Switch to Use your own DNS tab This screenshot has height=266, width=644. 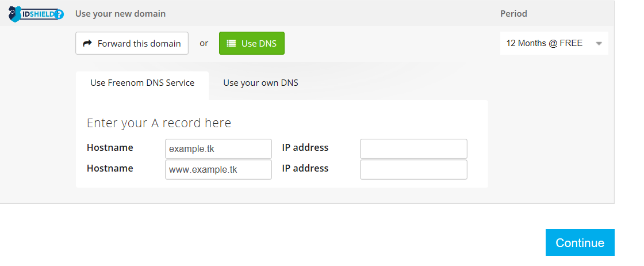[x=260, y=82]
